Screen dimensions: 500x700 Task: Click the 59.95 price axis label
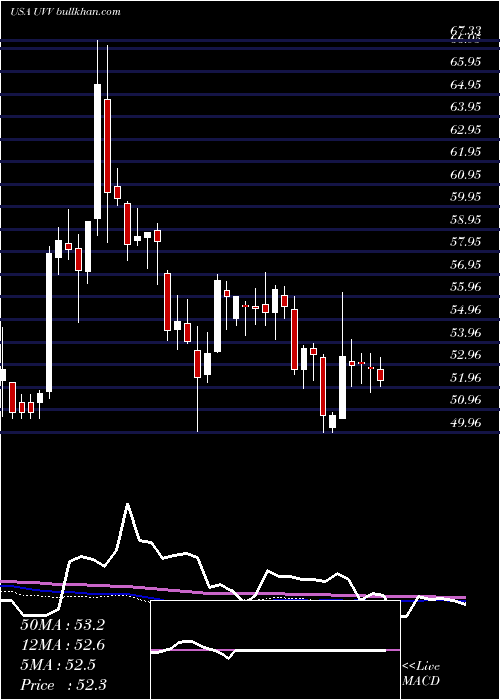(x=466, y=196)
